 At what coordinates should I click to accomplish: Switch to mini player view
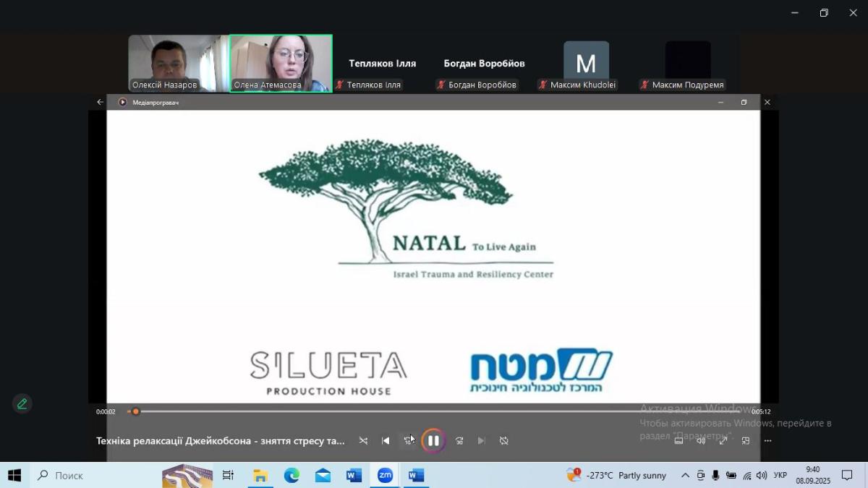(745, 440)
